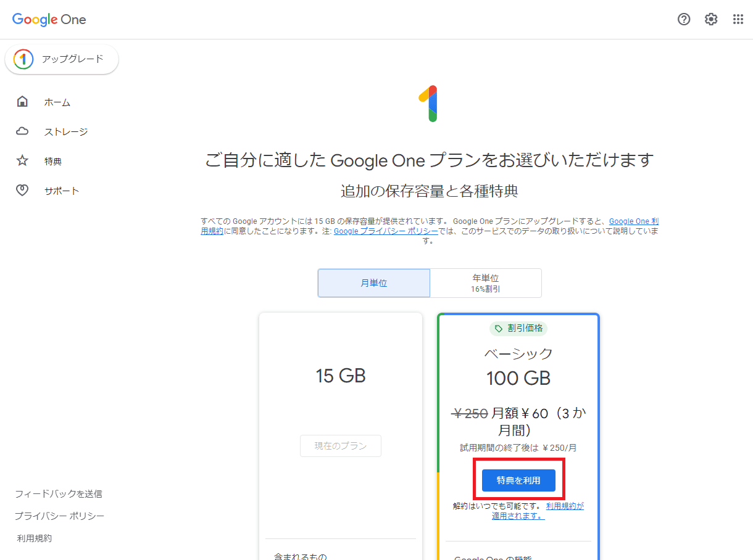
Task: Open サポート in the sidebar
Action: pos(62,191)
